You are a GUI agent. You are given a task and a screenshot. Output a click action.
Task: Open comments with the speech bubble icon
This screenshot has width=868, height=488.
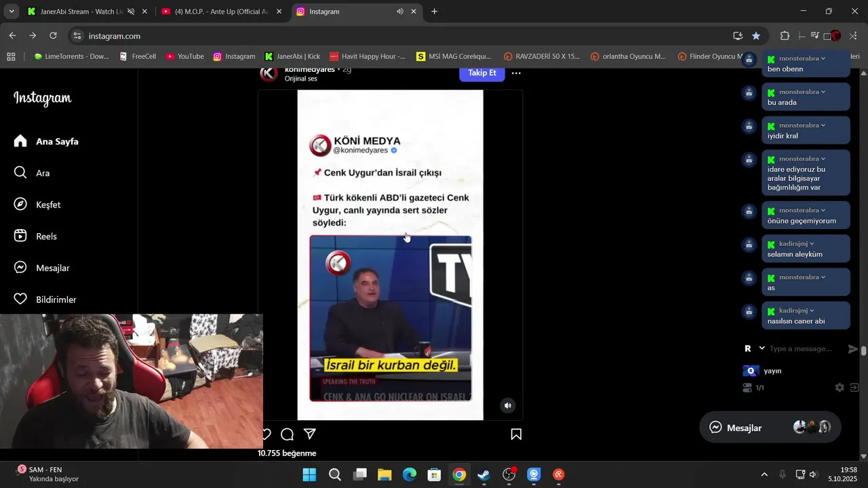[x=287, y=434]
